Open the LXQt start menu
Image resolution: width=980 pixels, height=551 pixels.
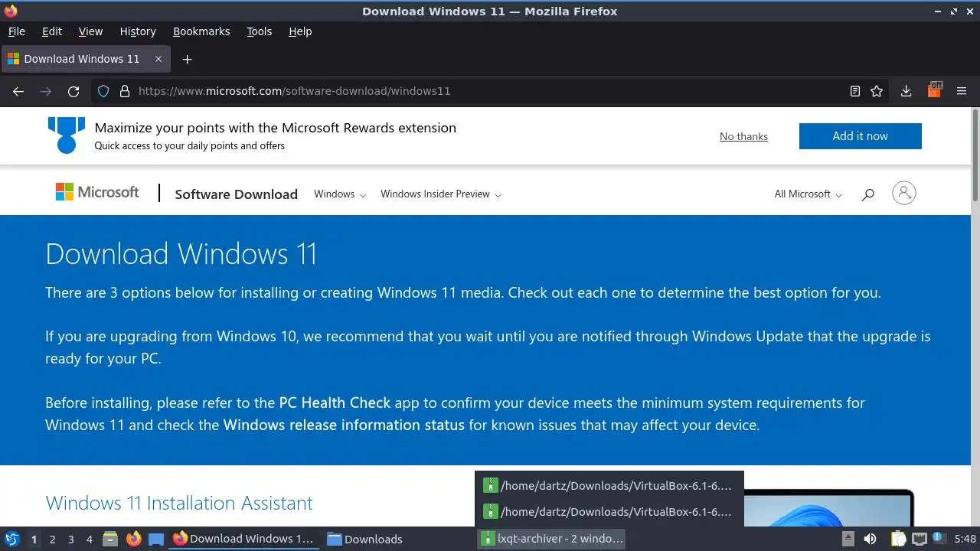point(12,539)
